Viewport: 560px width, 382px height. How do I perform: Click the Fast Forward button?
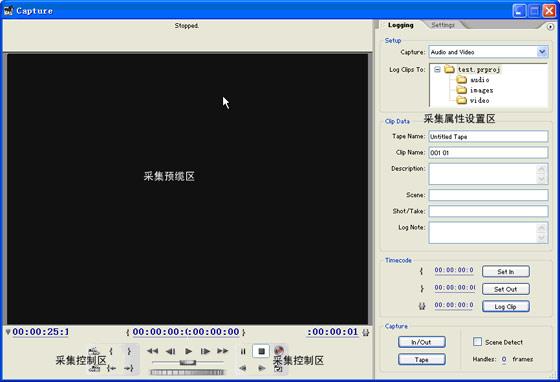[x=222, y=351]
